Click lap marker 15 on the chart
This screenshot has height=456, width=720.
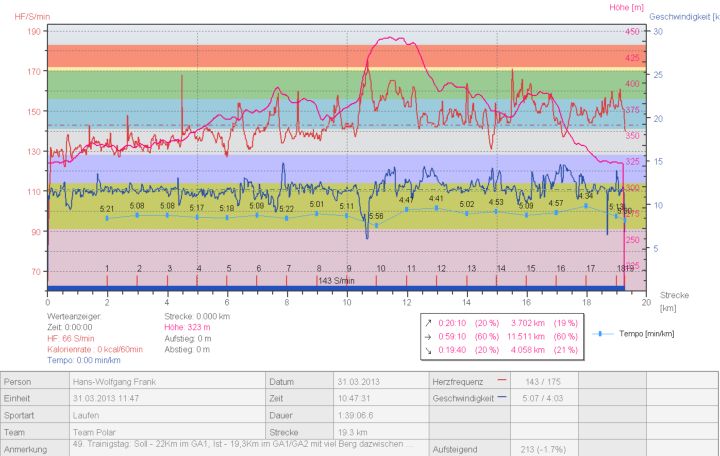tap(531, 269)
